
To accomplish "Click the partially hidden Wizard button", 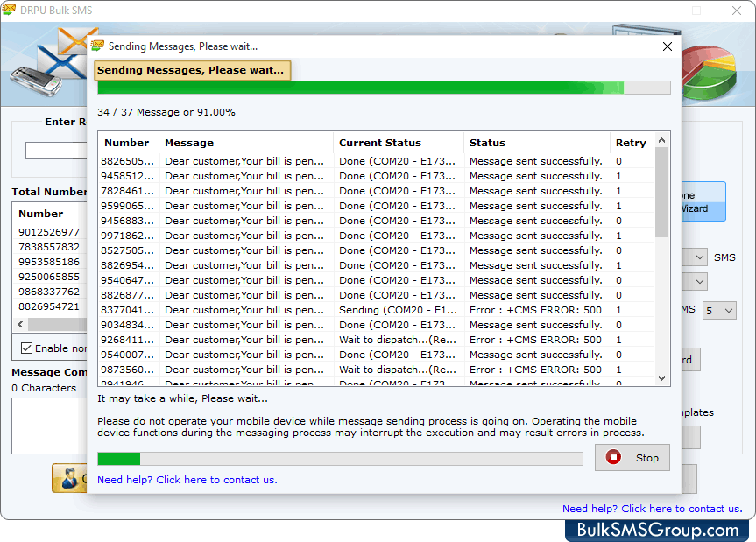I will [x=703, y=201].
